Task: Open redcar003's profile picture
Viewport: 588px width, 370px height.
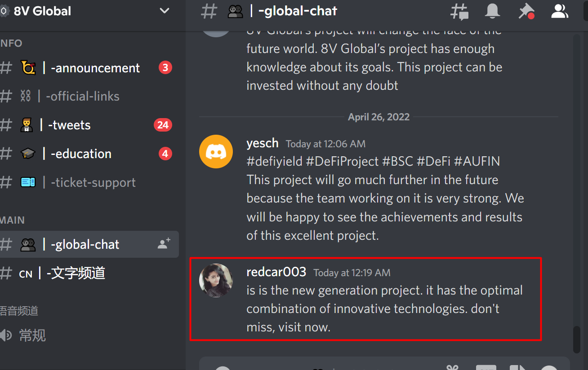Action: coord(216,280)
